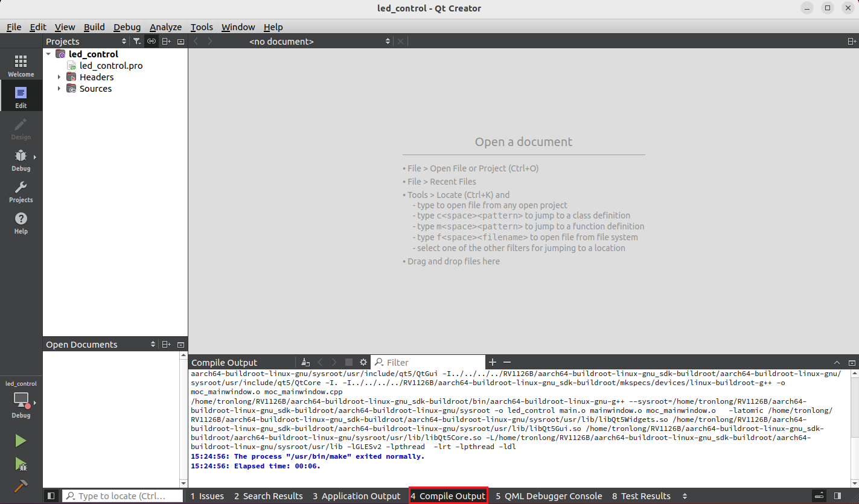Viewport: 859px width, 504px height.
Task: Open the Analyze menu
Action: (x=165, y=27)
